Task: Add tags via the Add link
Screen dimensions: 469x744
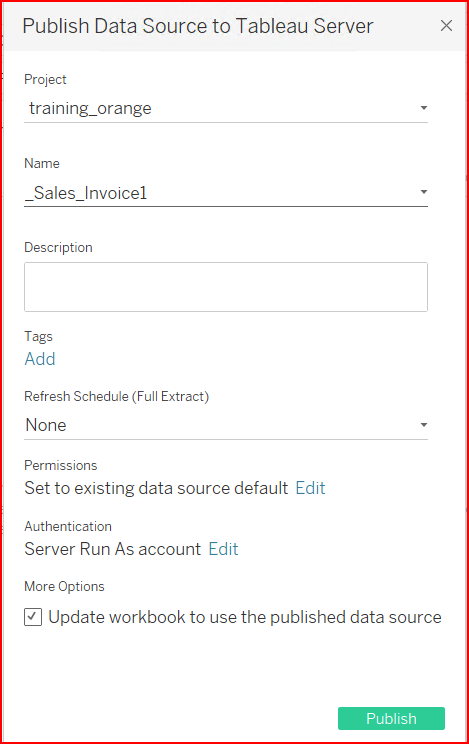Action: (x=40, y=359)
